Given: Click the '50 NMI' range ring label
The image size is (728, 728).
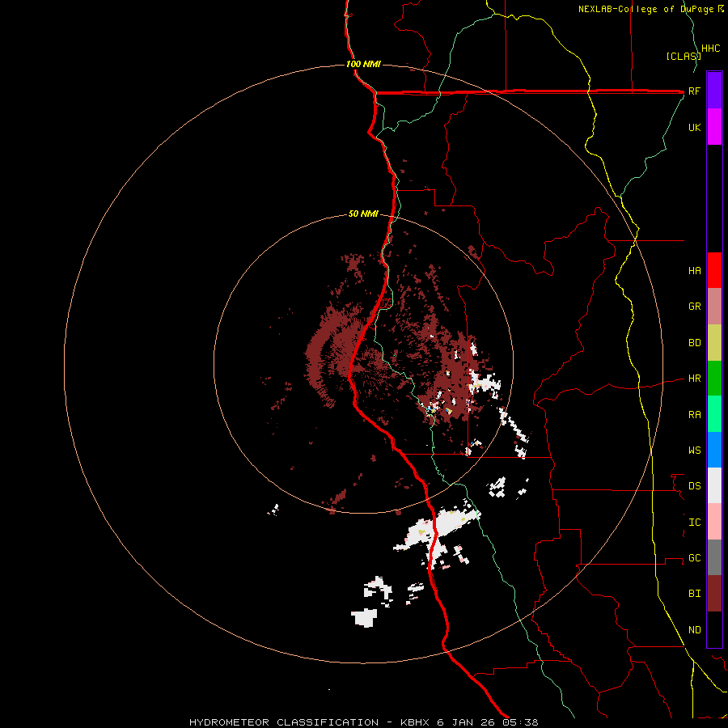Looking at the screenshot, I should pos(363,214).
